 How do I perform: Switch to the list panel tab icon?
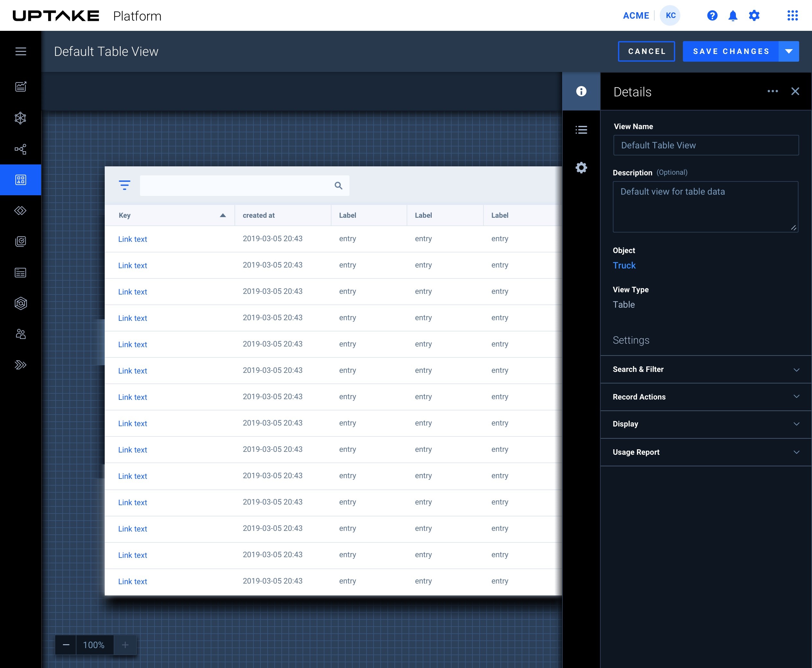tap(581, 130)
